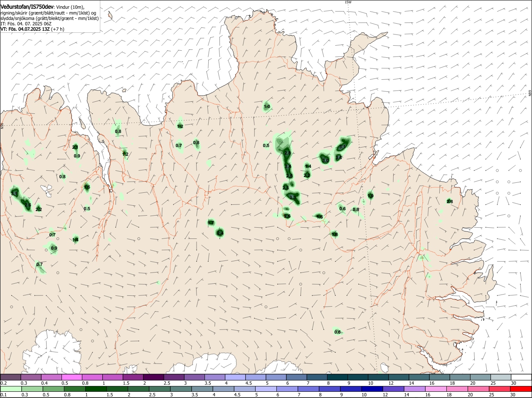532x398 pixels.
Task: Pick rain legend swatch between 16 and 18
Action: (x=436, y=389)
